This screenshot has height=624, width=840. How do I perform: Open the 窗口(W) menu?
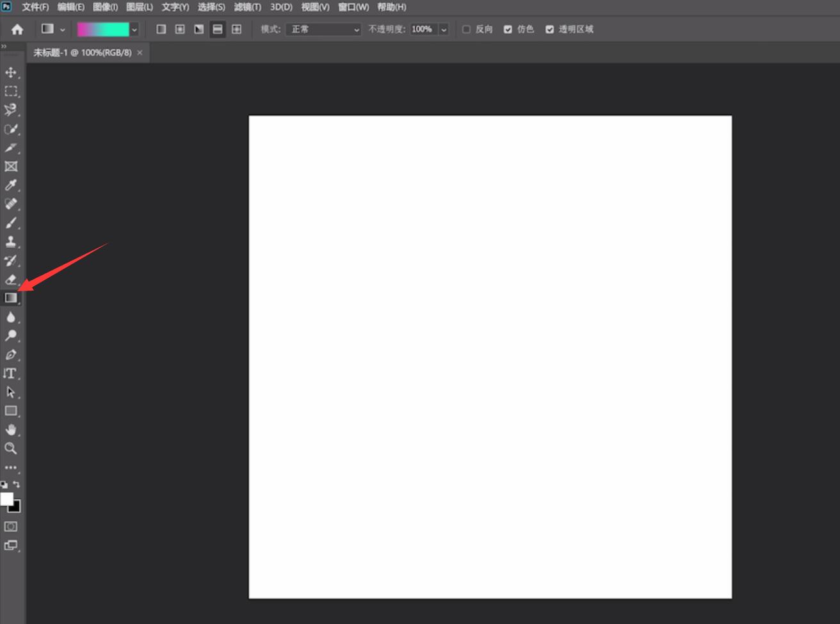click(353, 7)
